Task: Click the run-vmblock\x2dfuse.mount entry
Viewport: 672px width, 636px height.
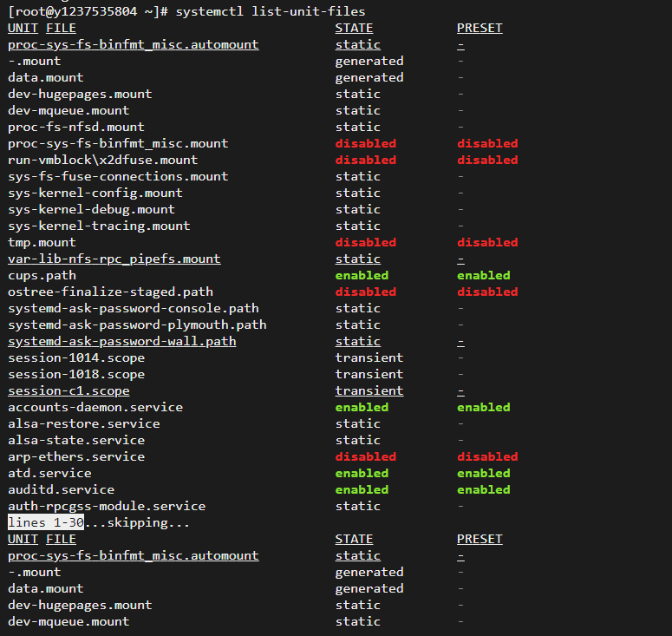Action: [103, 160]
